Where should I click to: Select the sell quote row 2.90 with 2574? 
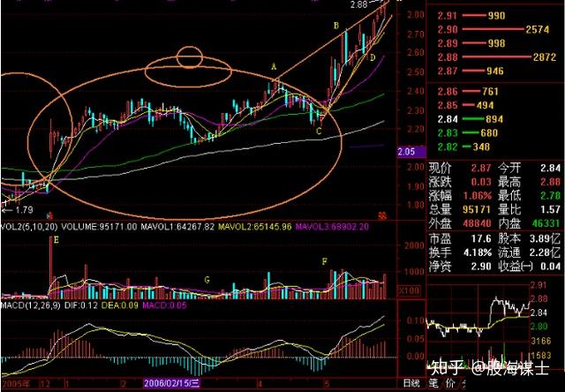tap(493, 29)
